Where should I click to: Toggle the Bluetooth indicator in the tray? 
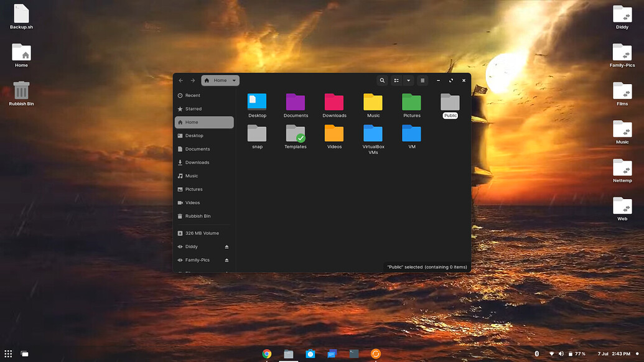coord(536,353)
